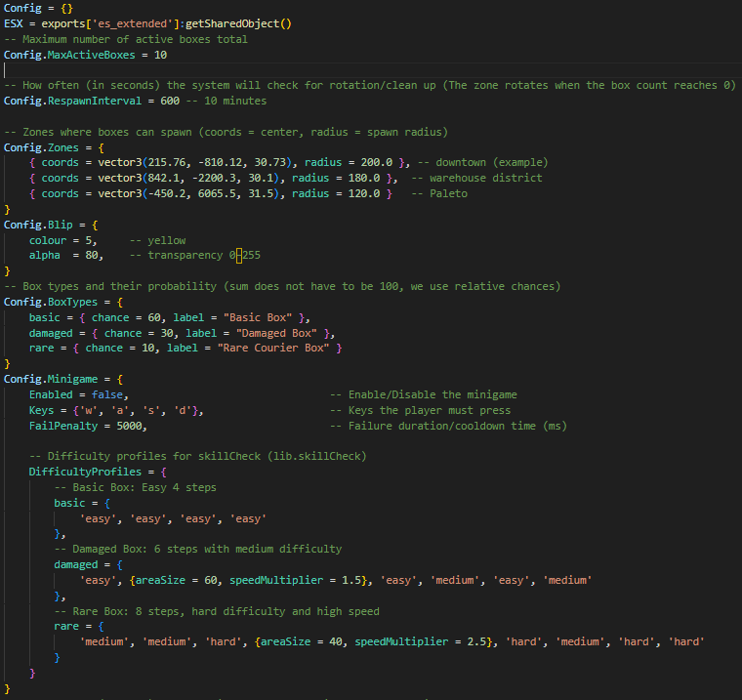The height and width of the screenshot is (700, 742).
Task: Click the "Basic Box" label string
Action: click(258, 317)
